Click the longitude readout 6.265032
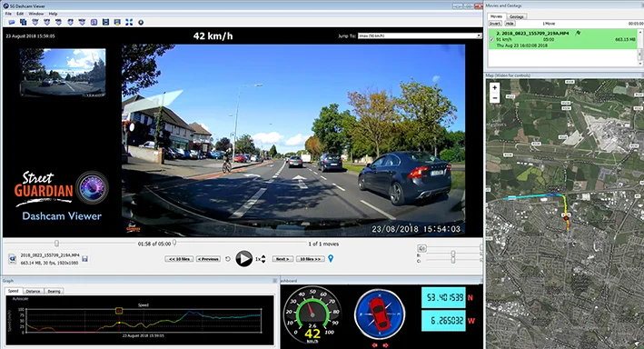This screenshot has width=644, height=349. (443, 321)
